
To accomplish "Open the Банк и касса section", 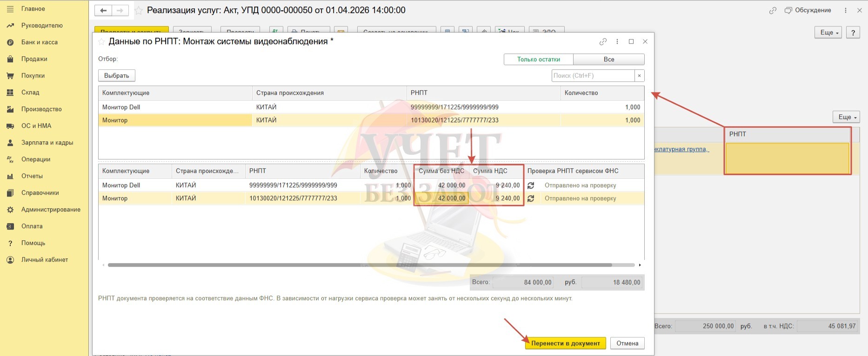I will tap(39, 42).
